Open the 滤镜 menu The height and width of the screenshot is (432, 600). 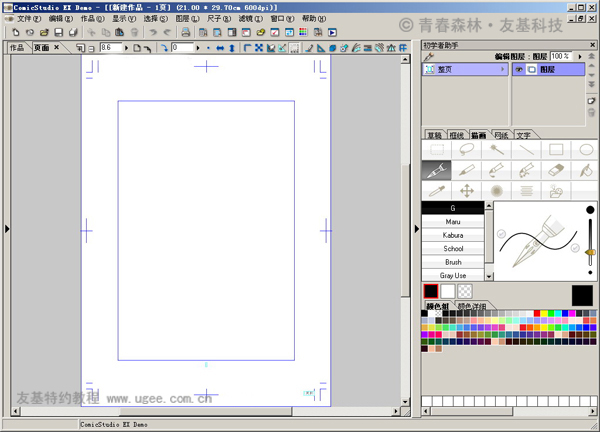point(250,19)
